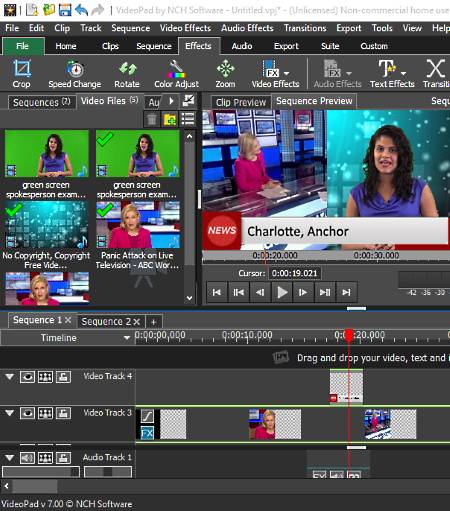Click the open project folder icon
Screen dimensions: 450x511
pyautogui.click(x=49, y=10)
